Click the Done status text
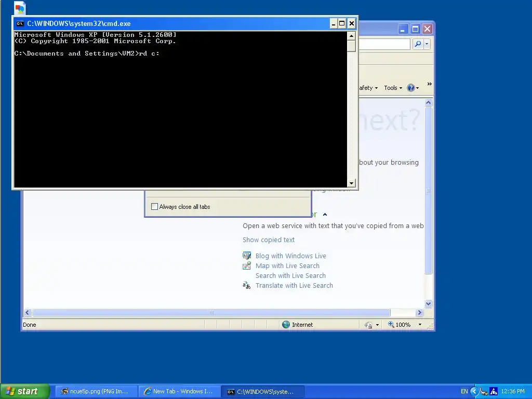This screenshot has width=532, height=399. [x=30, y=325]
